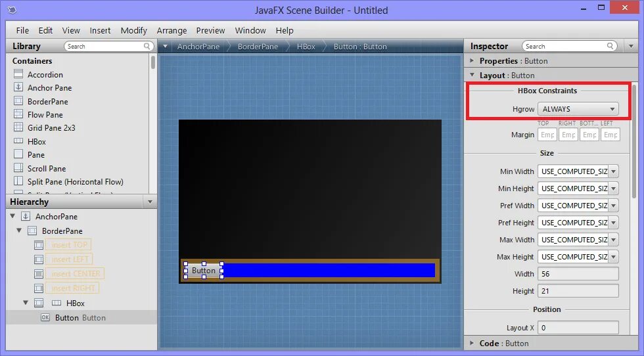The height and width of the screenshot is (356, 644).
Task: Open the Hgrow ALWAYS dropdown
Action: 578,109
